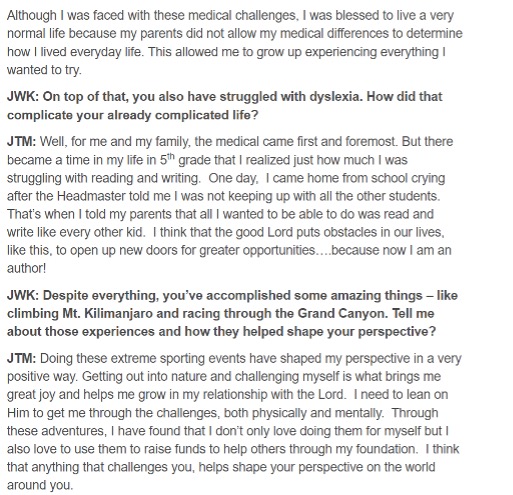Click the word 'dyslexia' in the question
This screenshot has width=513, height=495.
pyautogui.click(x=336, y=97)
